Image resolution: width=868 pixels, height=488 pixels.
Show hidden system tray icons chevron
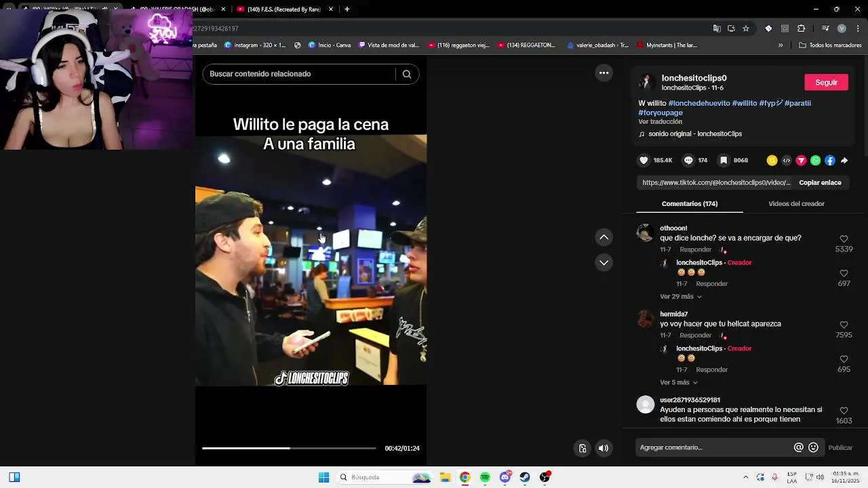pyautogui.click(x=745, y=477)
